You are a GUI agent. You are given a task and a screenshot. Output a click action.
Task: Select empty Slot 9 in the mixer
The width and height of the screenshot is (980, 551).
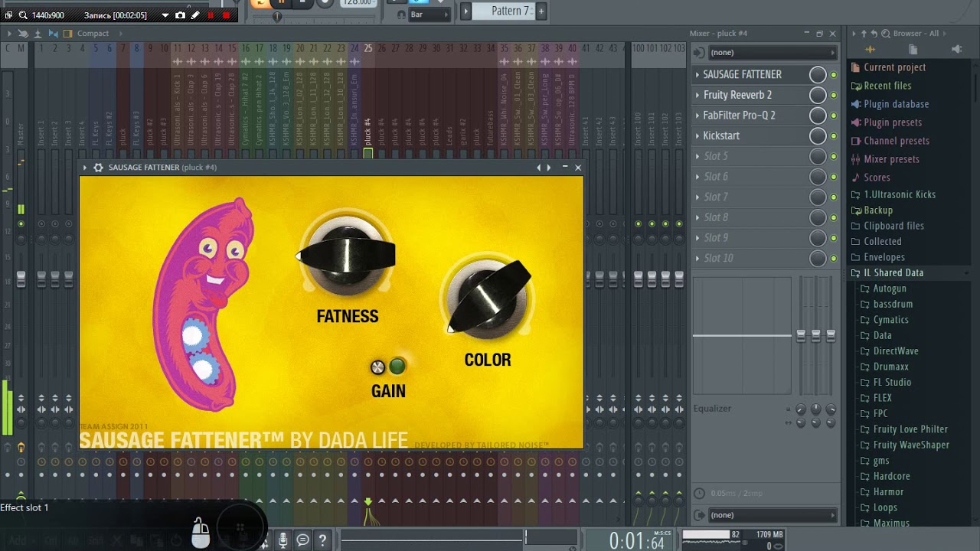coord(716,238)
